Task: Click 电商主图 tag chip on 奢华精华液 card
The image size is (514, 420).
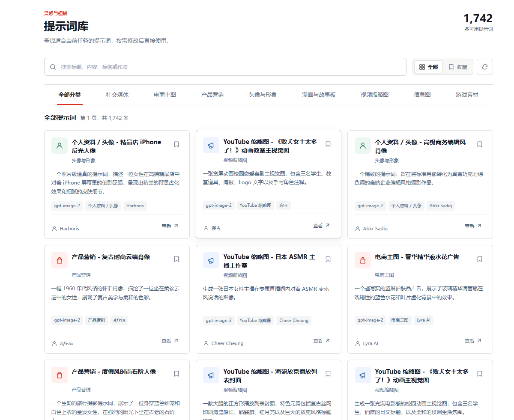Action: pos(400,320)
